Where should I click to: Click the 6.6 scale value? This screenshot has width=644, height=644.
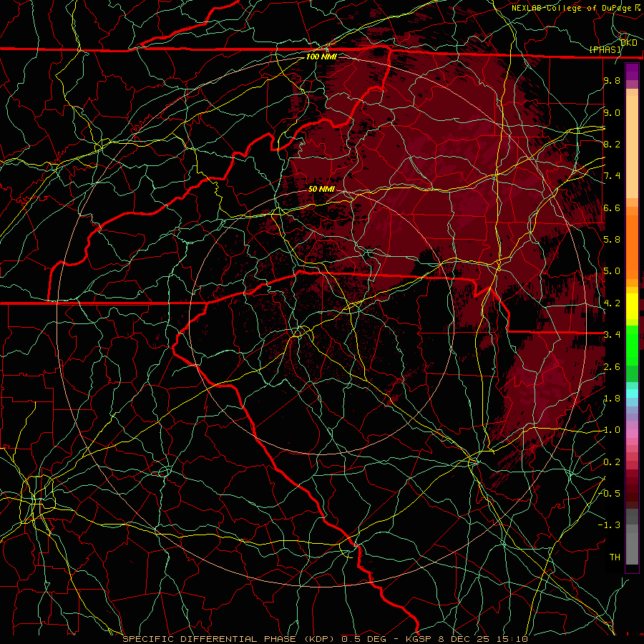pyautogui.click(x=612, y=208)
